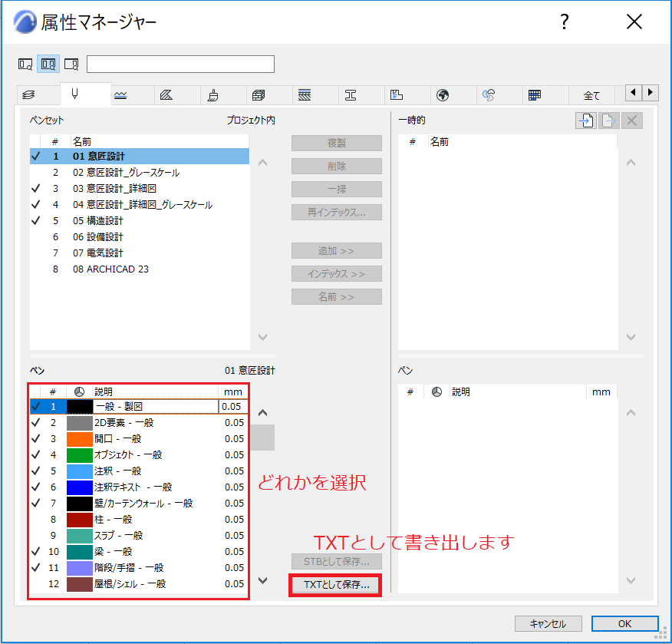This screenshot has height=644, width=672.
Task: Open the Building Materials tab icon
Action: [259, 94]
